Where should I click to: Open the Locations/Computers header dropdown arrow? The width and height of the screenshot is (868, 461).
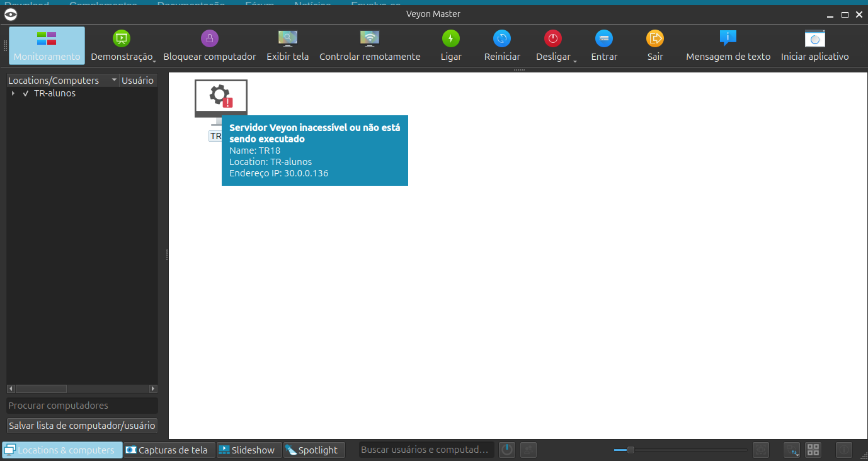click(114, 80)
